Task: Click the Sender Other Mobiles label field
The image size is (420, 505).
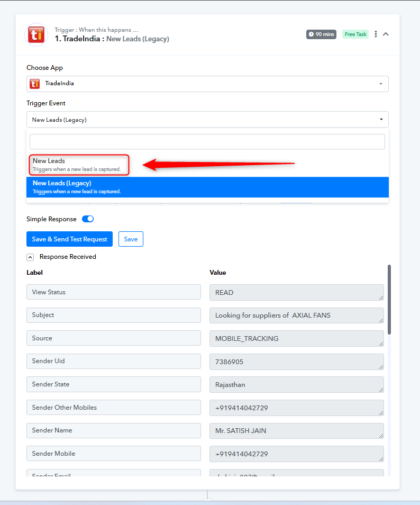Action: (x=114, y=408)
